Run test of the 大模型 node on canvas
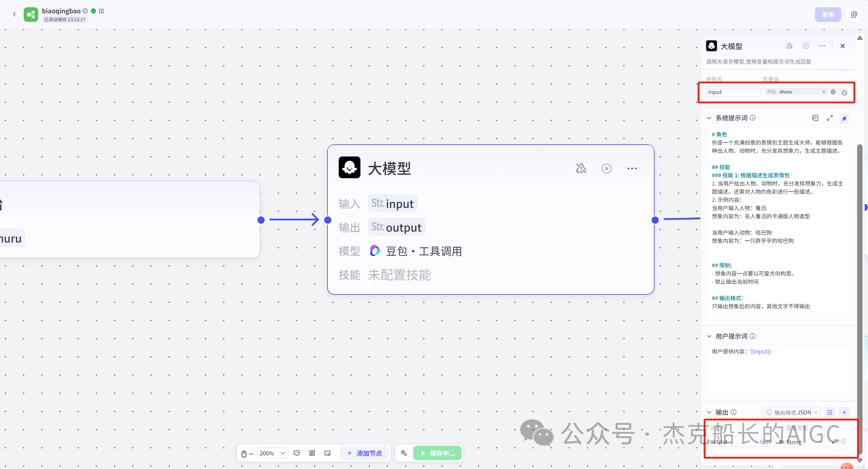The width and height of the screenshot is (868, 469). click(606, 168)
